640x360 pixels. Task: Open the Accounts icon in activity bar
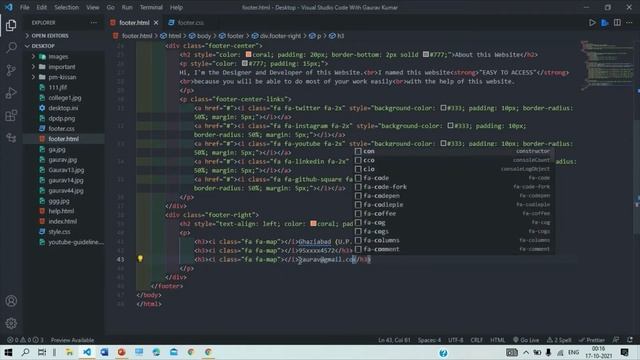[11, 301]
